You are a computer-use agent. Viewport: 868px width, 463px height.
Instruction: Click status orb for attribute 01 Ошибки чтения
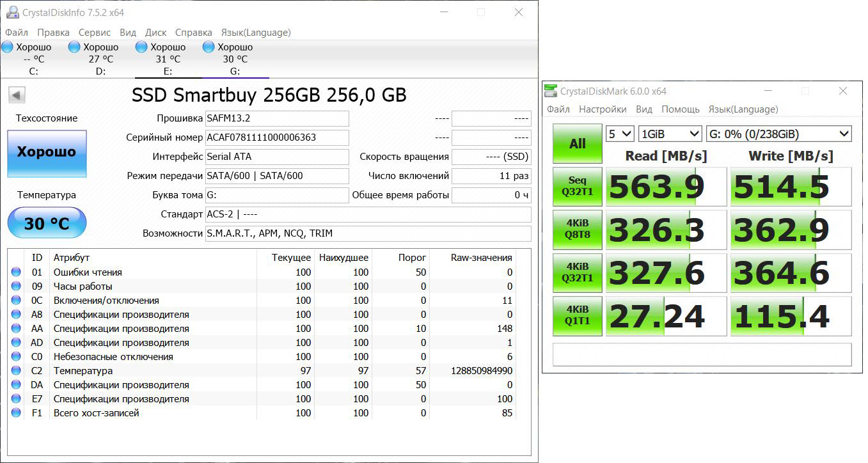click(16, 272)
